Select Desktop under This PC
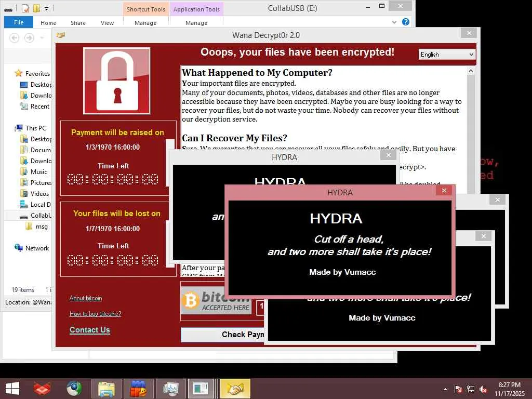This screenshot has width=532, height=399. point(36,139)
